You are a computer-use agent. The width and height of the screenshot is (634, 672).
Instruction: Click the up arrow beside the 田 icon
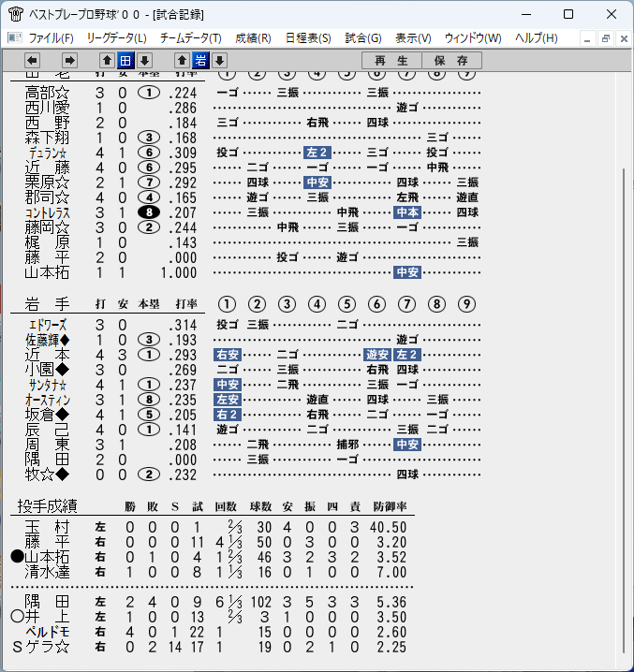tap(108, 61)
